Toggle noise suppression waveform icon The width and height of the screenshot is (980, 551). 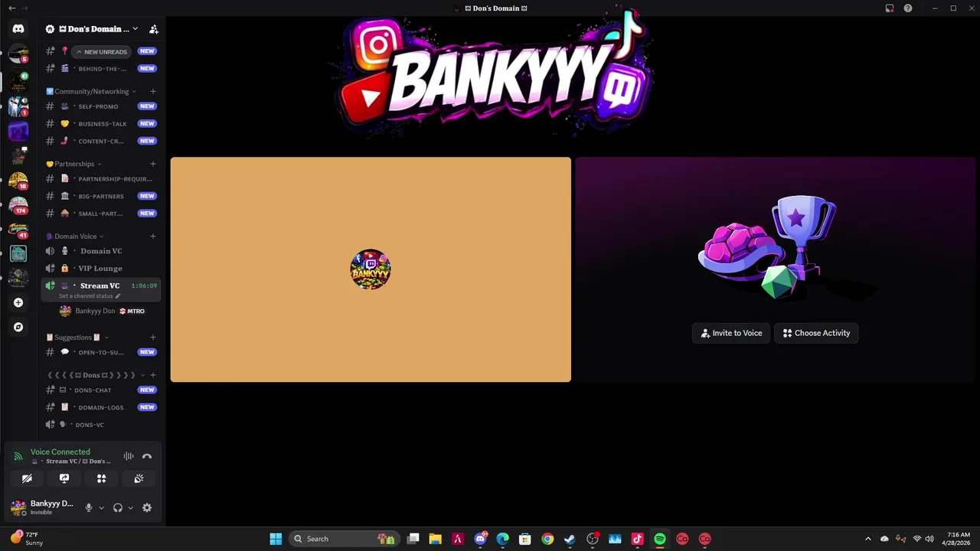coord(129,456)
